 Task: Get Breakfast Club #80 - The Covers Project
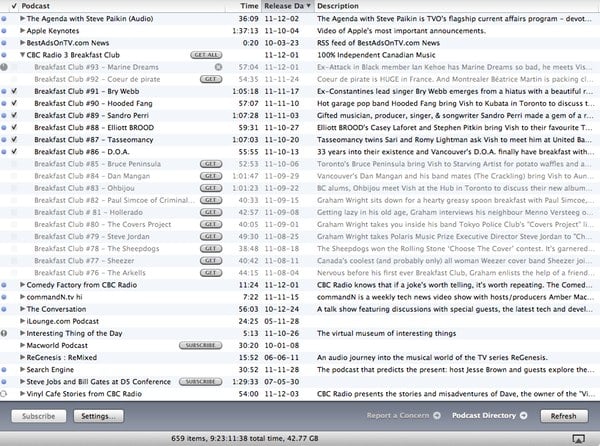click(x=211, y=224)
